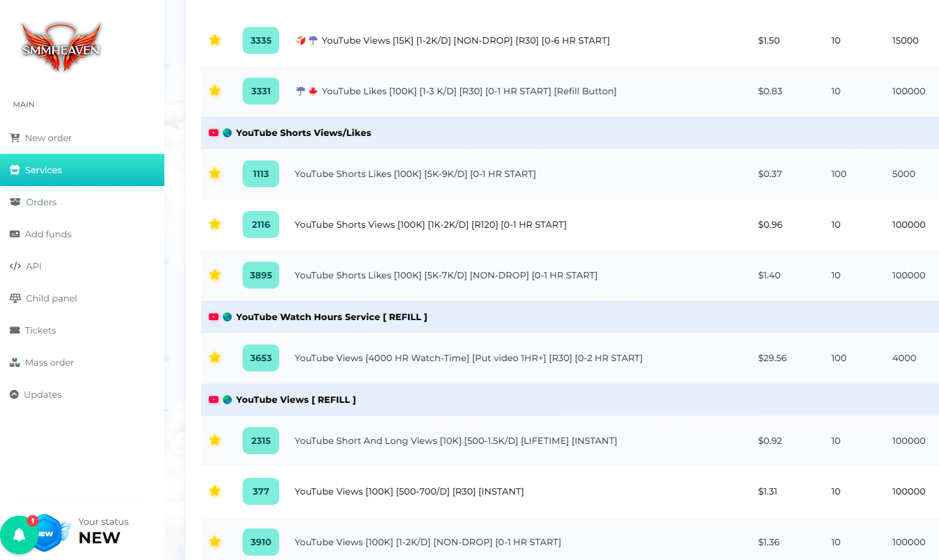
Task: Click the Mass order icon
Action: [15, 362]
